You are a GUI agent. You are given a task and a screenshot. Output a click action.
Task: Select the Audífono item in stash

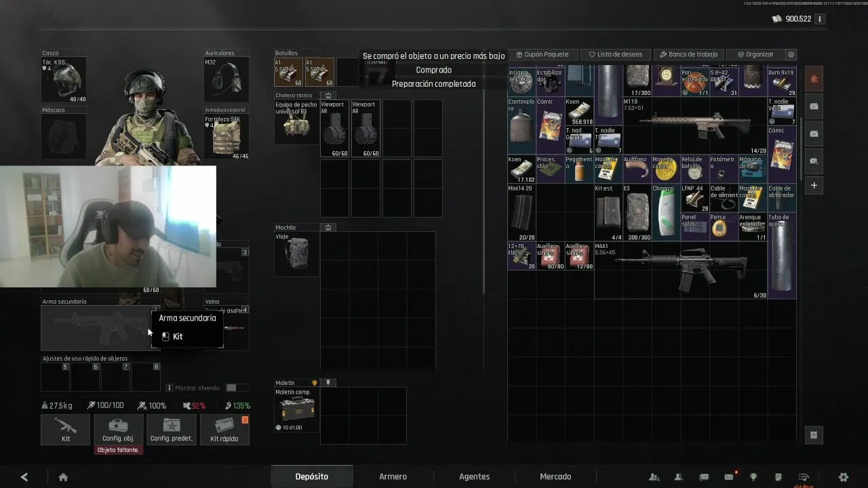click(637, 169)
